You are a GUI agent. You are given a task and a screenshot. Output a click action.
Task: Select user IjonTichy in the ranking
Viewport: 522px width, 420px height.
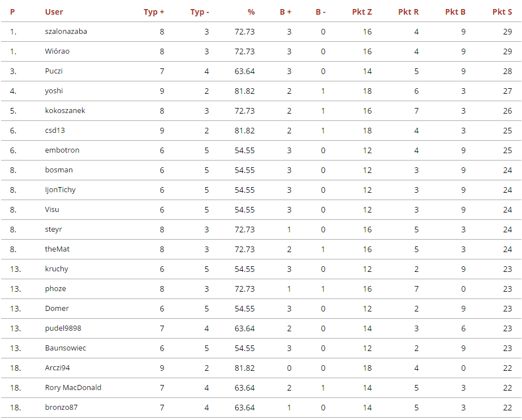click(x=61, y=190)
